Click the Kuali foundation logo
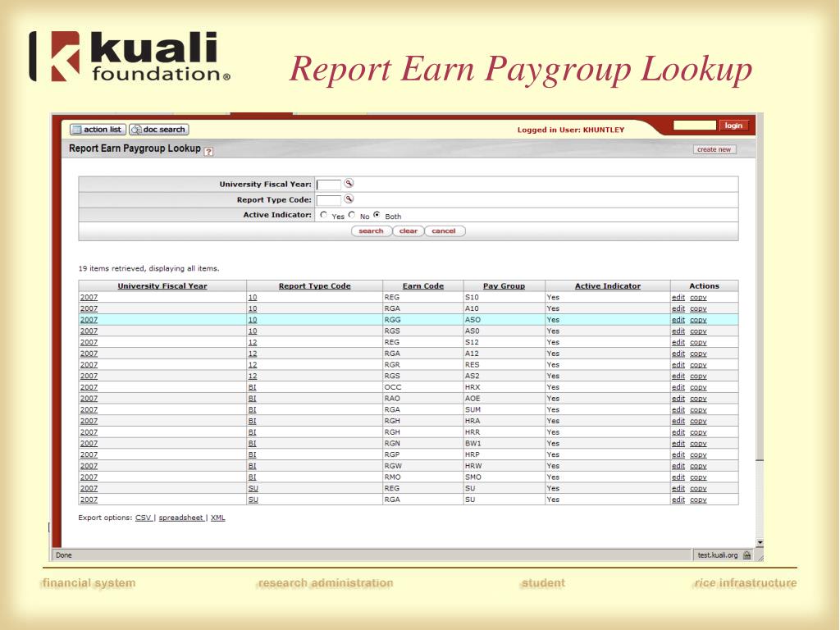This screenshot has height=630, width=840. point(130,57)
